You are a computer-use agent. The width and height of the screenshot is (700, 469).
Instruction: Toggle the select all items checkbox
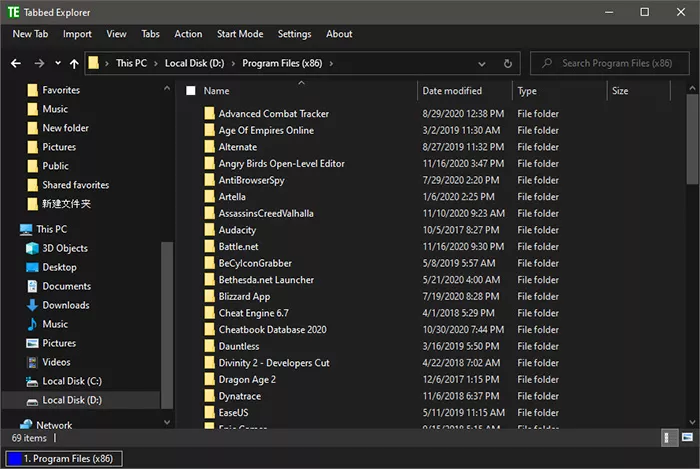(x=191, y=91)
